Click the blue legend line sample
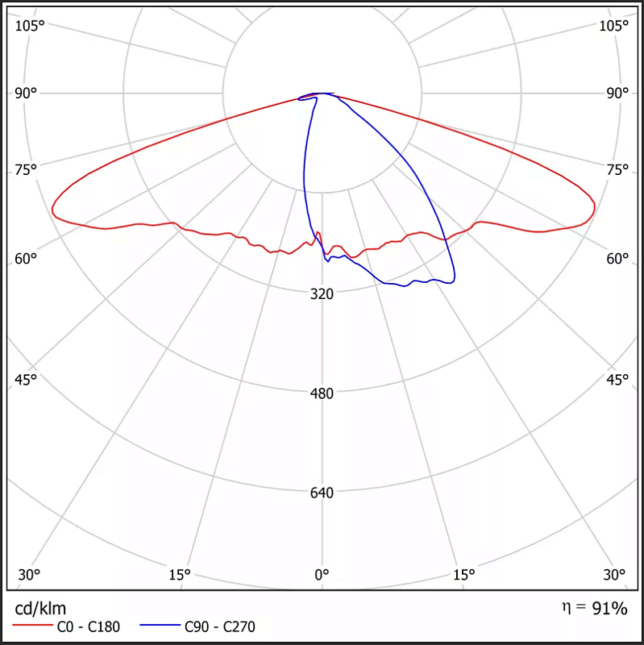 (160, 626)
